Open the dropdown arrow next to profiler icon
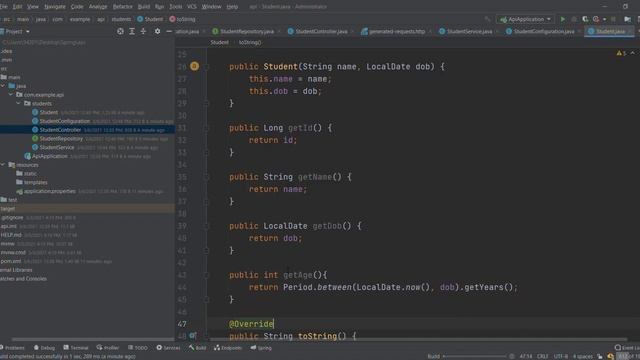Screen dimensions: 640x360 (x=604, y=19)
